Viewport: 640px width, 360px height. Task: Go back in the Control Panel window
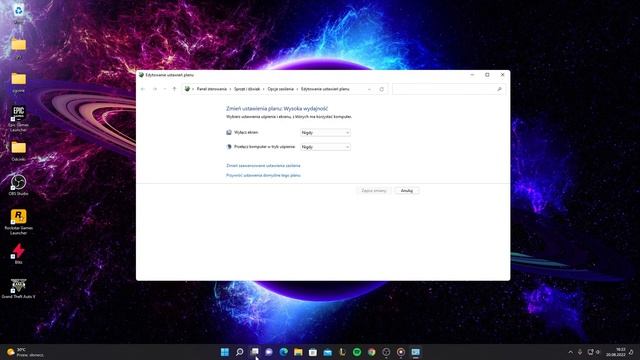[x=143, y=89]
